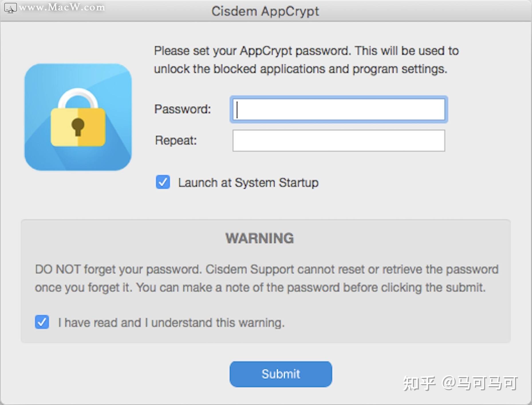Click the keyhole on the yellow padlock
The image size is (532, 405).
coord(78,127)
